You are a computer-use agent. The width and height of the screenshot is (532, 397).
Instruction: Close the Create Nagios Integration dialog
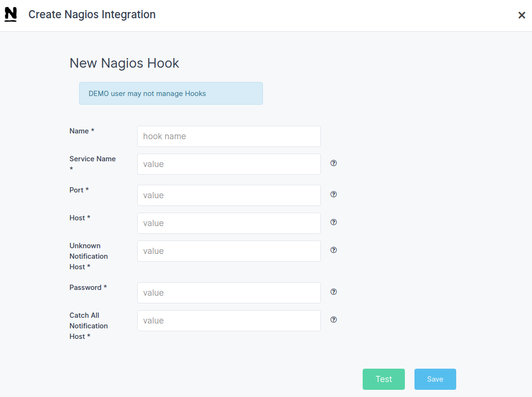pyautogui.click(x=521, y=15)
